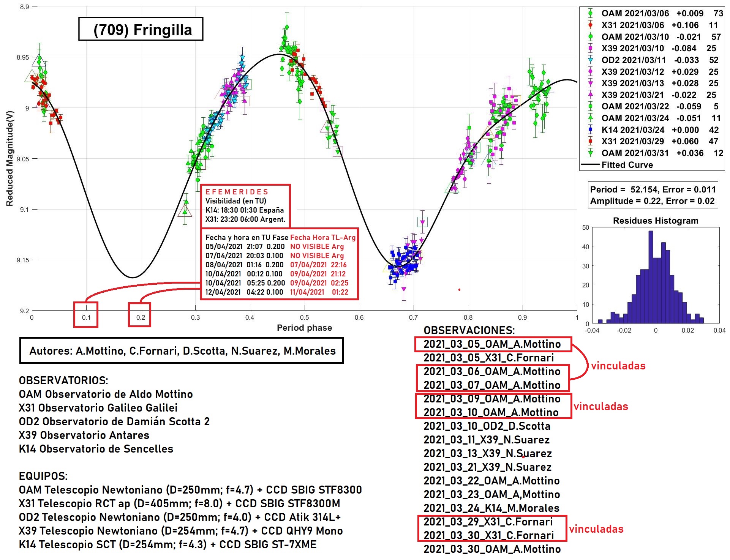Click the EQUIPOS heading

point(43,476)
